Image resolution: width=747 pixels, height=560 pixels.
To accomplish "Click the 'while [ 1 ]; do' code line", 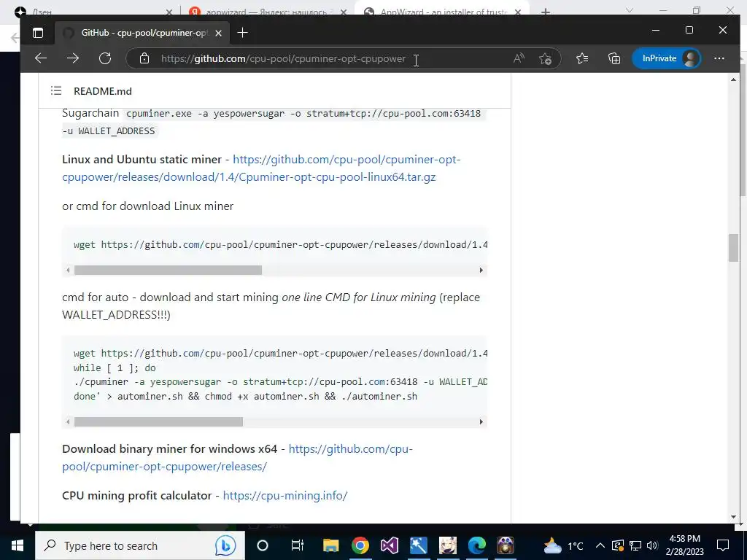I will pos(115,367).
